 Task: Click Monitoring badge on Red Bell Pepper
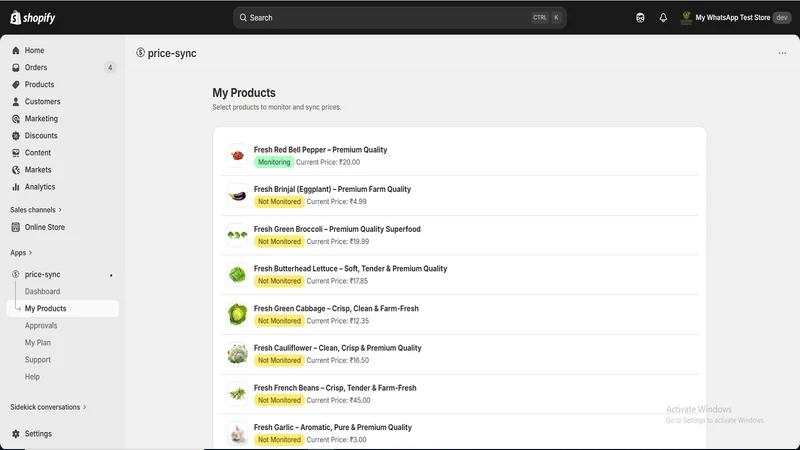coord(274,162)
